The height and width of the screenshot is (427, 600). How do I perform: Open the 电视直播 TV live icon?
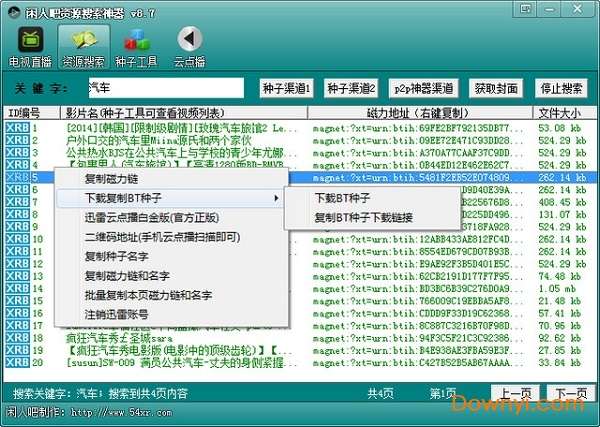click(x=30, y=47)
